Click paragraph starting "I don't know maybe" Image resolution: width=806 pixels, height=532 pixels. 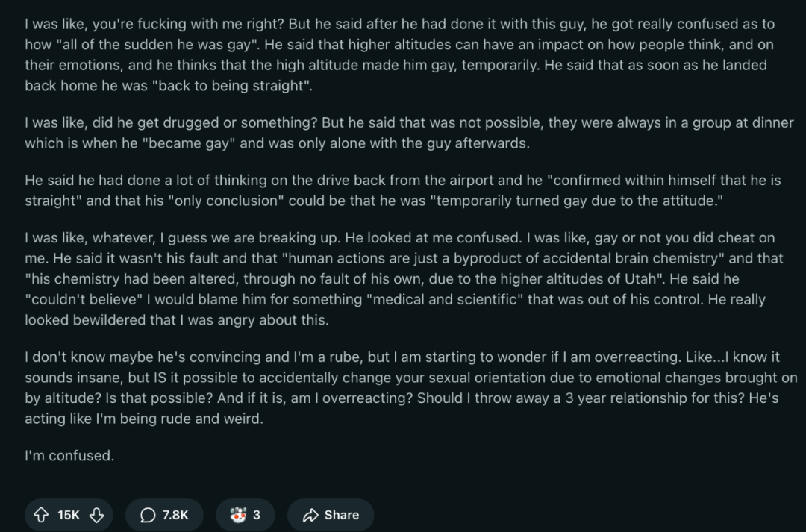(411, 387)
